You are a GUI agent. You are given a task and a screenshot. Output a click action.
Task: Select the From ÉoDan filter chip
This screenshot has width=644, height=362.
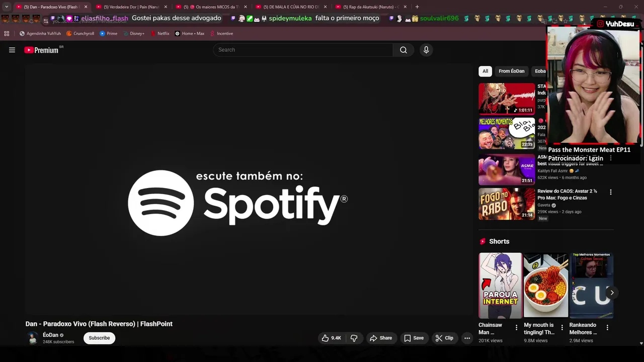coord(512,71)
